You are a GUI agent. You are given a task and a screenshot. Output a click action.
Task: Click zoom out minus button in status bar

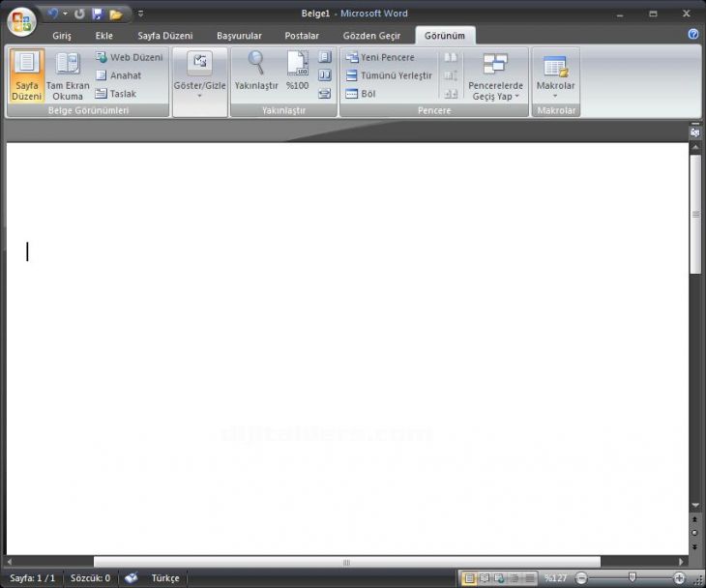(581, 578)
